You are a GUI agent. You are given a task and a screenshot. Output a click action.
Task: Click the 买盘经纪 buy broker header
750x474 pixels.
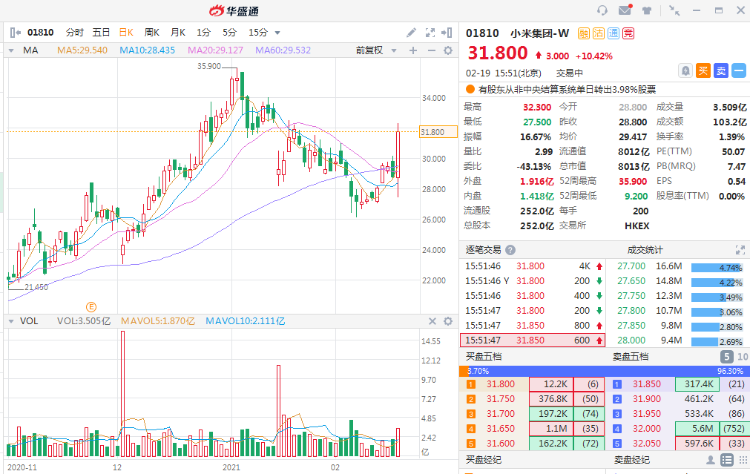(483, 460)
